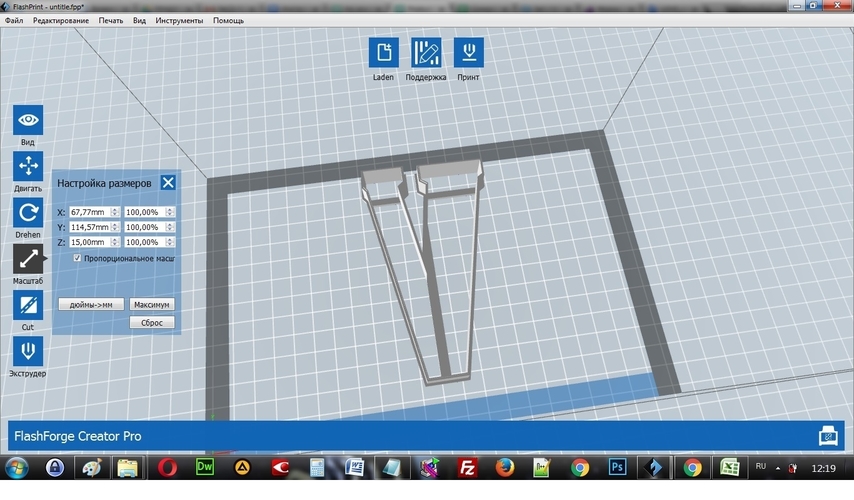Show hidden system tray icons
Image resolution: width=854 pixels, height=500 pixels.
point(778,468)
